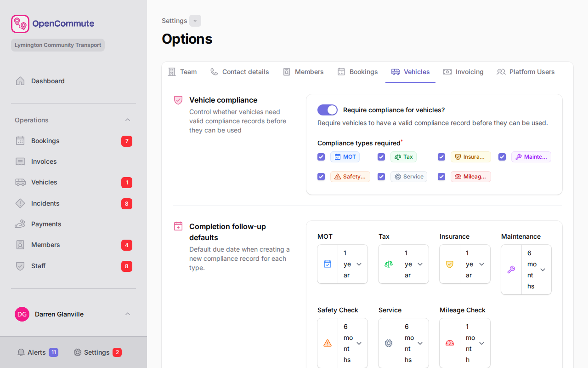Uncheck the Service compliance checkbox
The image size is (588, 368).
[381, 177]
